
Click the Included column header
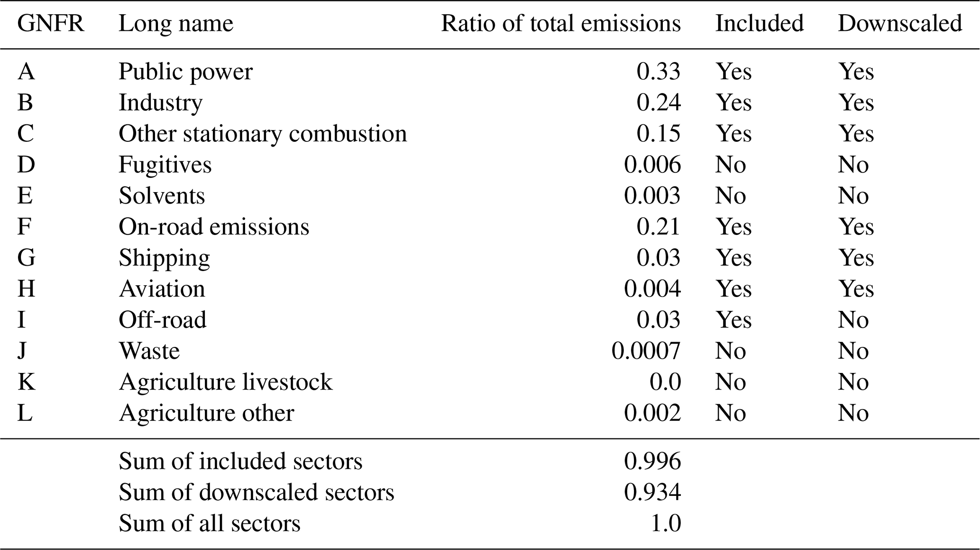point(759,23)
